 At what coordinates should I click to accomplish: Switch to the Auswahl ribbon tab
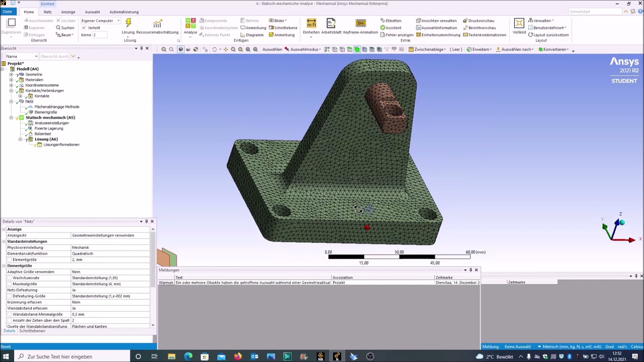(92, 12)
